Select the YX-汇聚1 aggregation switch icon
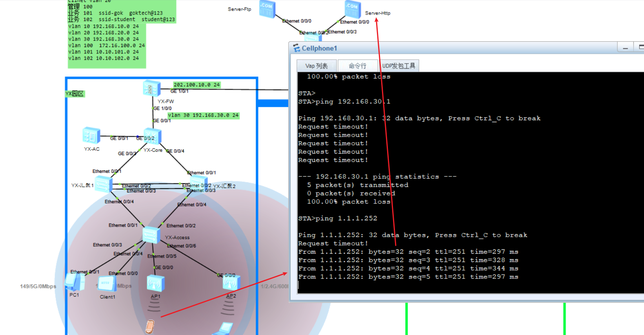 click(104, 184)
